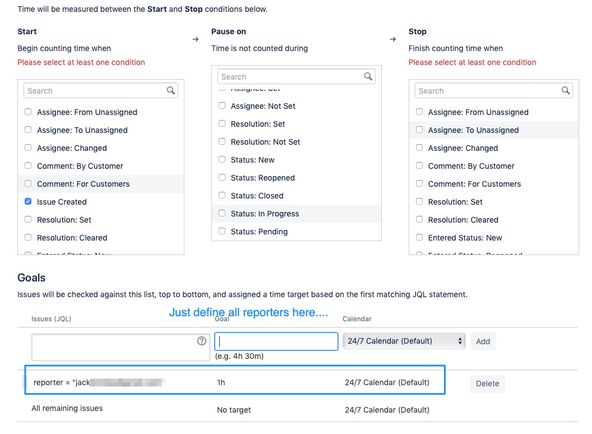
Task: Tick Status: Closed in Pause on list
Action: tap(222, 195)
